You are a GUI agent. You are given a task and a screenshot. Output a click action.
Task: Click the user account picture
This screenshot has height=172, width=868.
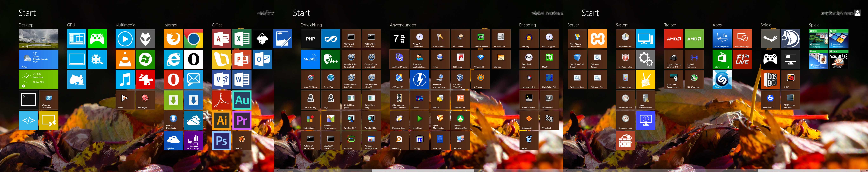(858, 13)
